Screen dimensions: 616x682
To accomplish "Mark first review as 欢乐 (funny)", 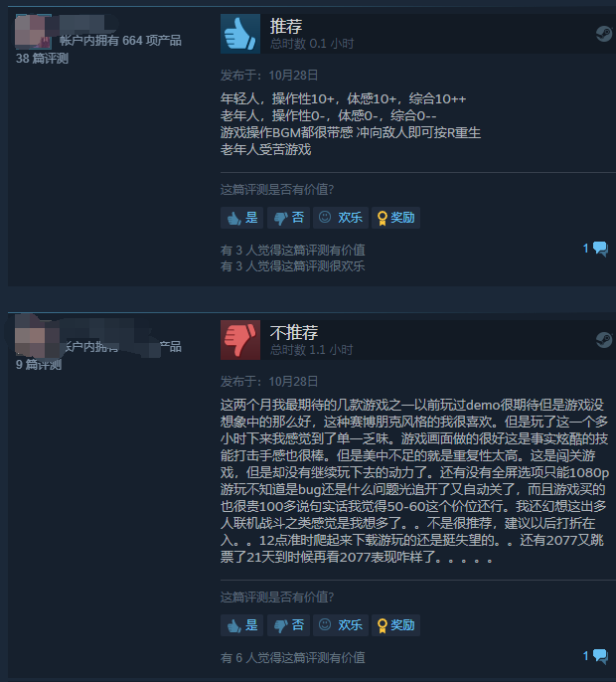I will click(x=341, y=218).
